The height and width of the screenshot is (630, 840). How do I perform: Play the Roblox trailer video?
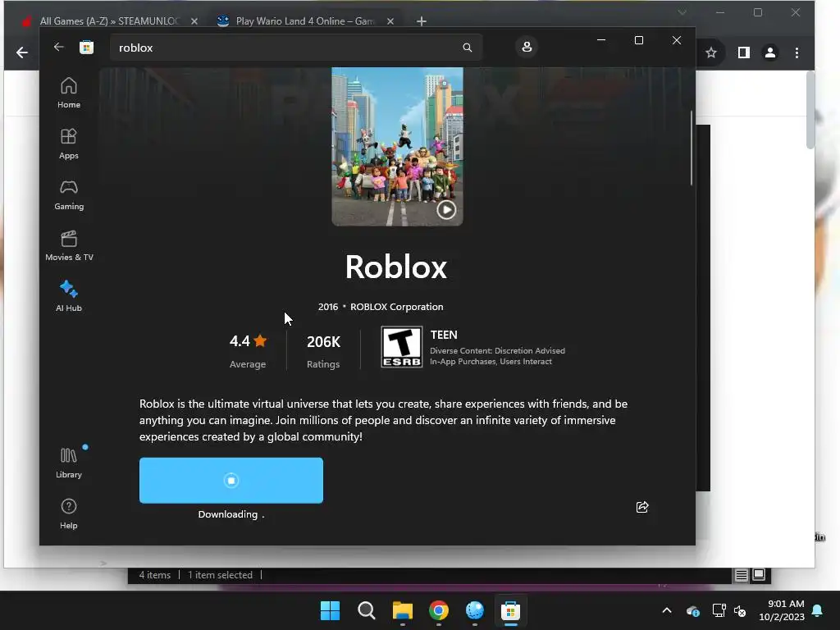click(x=446, y=209)
